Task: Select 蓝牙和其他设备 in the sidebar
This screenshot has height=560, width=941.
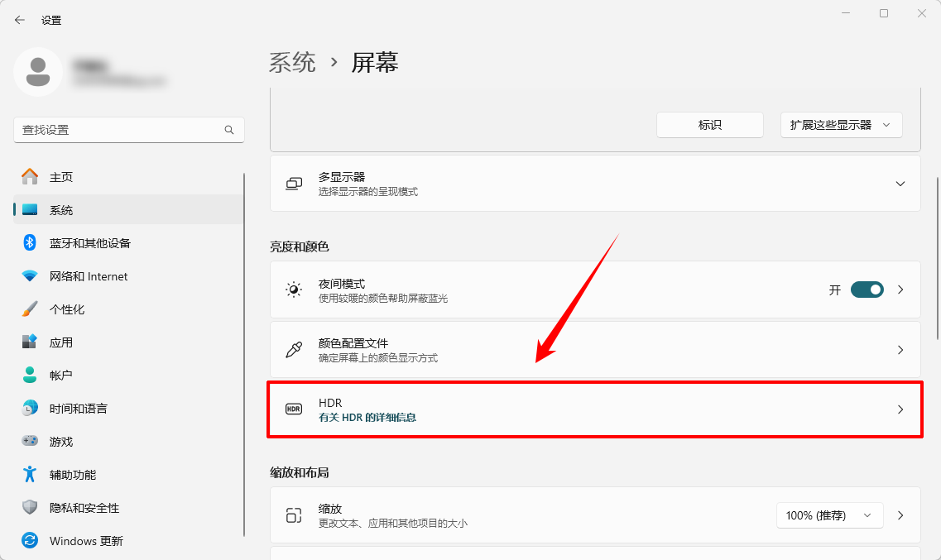Action: pyautogui.click(x=128, y=243)
